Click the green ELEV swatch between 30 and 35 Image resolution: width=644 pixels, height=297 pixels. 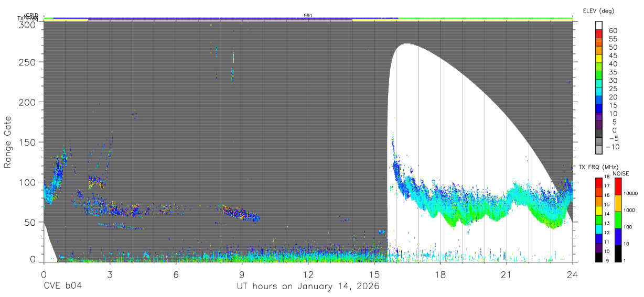(x=599, y=76)
